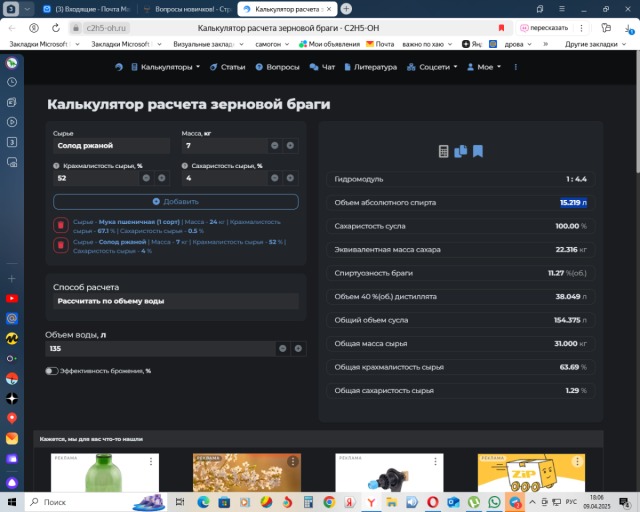The height and width of the screenshot is (512, 640).
Task: Delete the Мука пшеничная ingredient row
Action: pos(60,225)
